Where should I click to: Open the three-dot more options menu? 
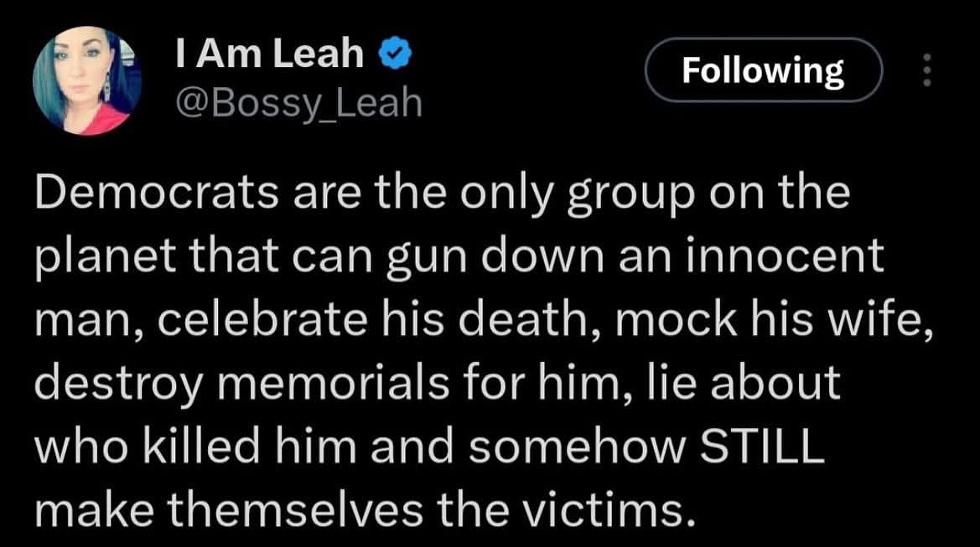tap(927, 70)
